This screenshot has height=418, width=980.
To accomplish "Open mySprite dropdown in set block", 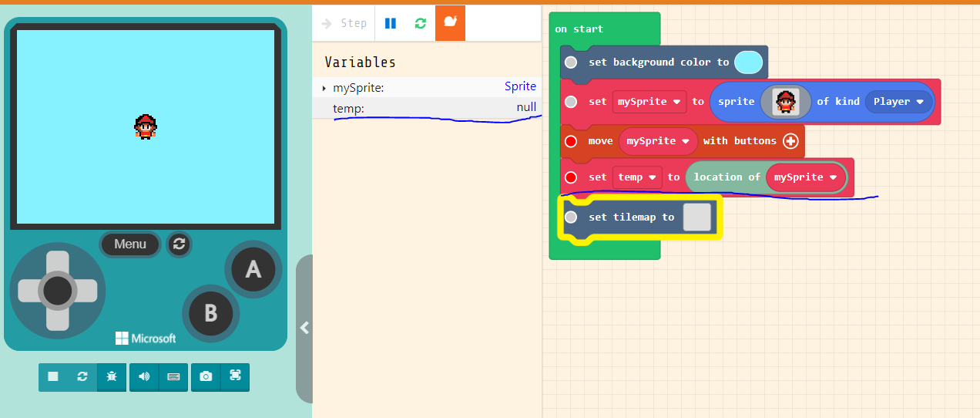I will (x=649, y=102).
